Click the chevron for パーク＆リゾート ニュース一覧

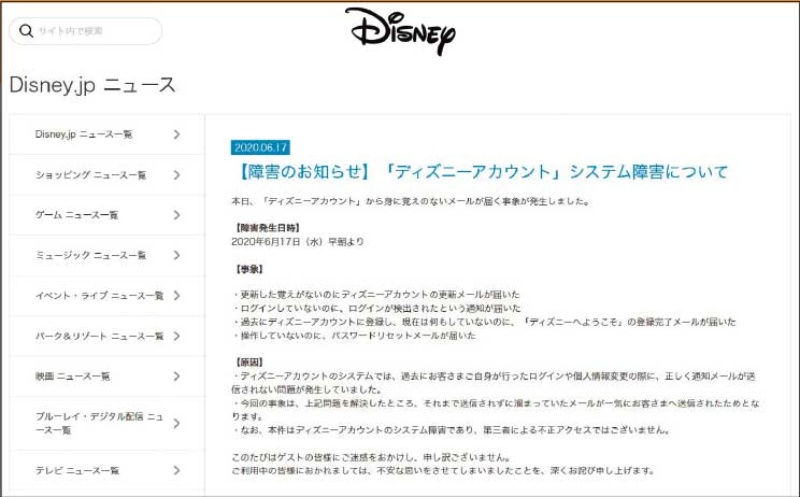pos(177,336)
